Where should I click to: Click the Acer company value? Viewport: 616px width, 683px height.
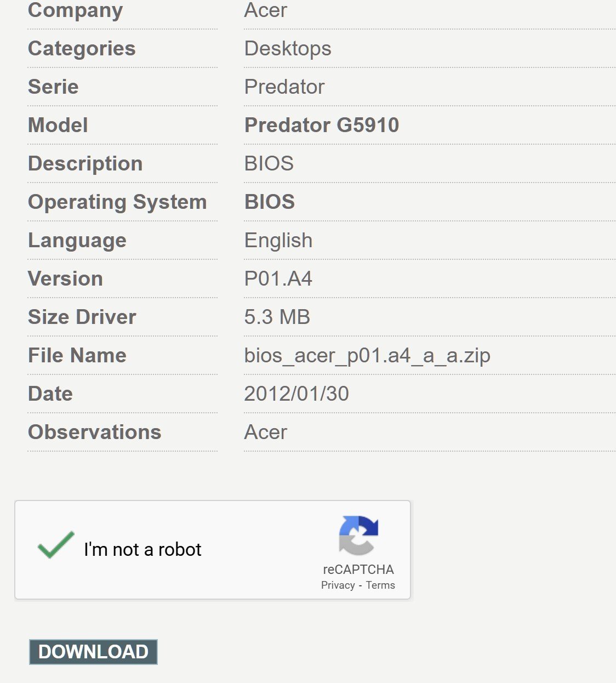pyautogui.click(x=266, y=10)
